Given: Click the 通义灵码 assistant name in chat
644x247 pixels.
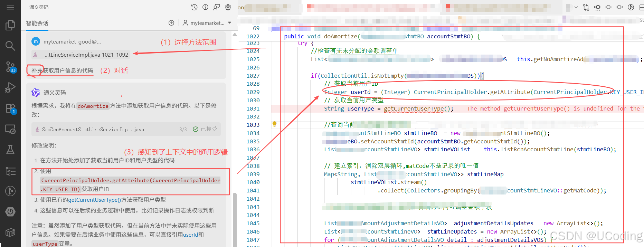Looking at the screenshot, I should click(x=55, y=93).
